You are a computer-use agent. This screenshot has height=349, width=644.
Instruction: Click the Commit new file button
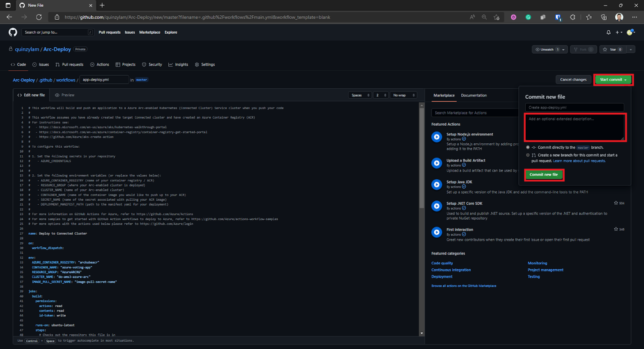[544, 175]
